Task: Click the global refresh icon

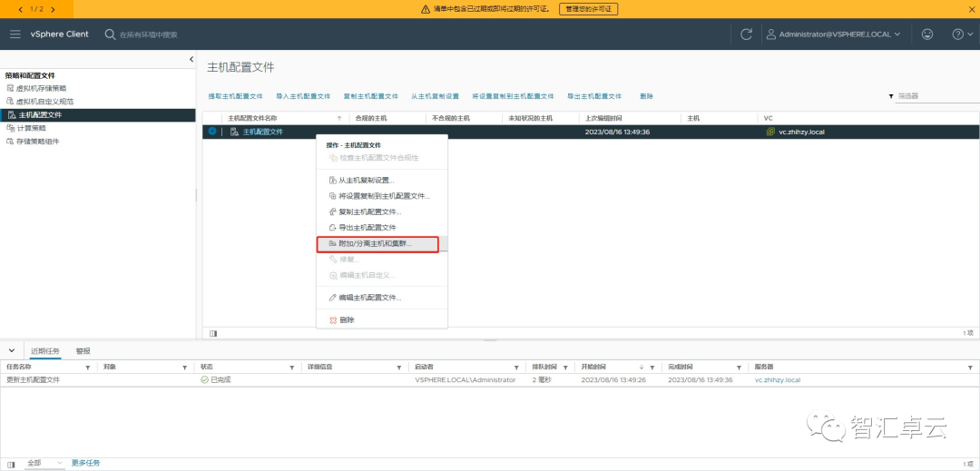Action: [746, 34]
